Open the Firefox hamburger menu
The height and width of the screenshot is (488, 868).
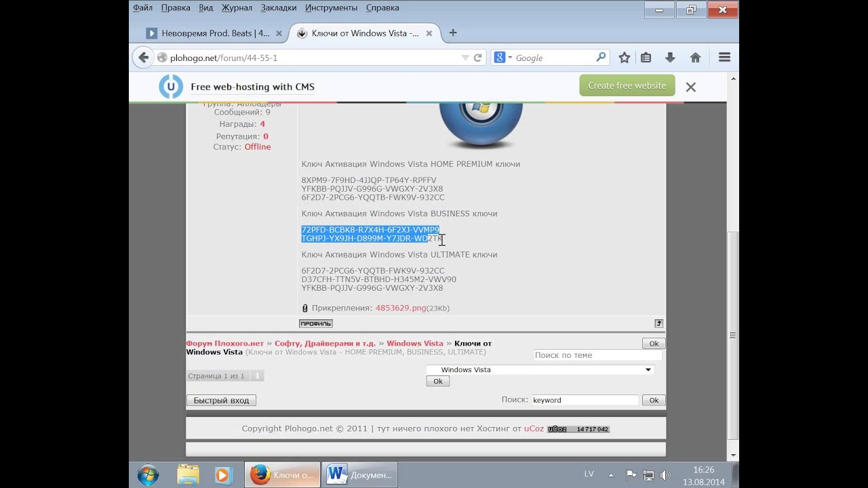[x=724, y=58]
